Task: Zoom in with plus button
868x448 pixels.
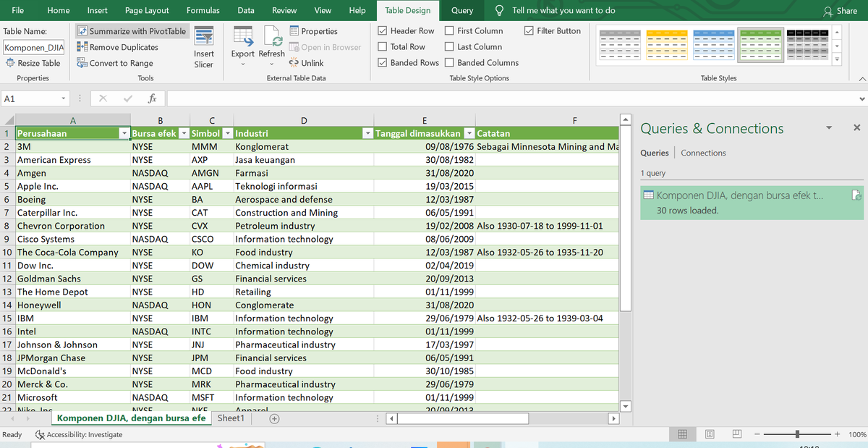Action: click(x=837, y=434)
